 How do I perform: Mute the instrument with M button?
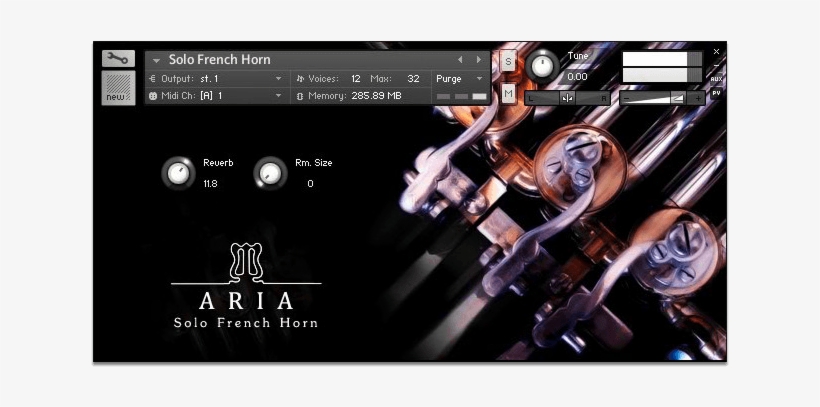click(x=508, y=94)
